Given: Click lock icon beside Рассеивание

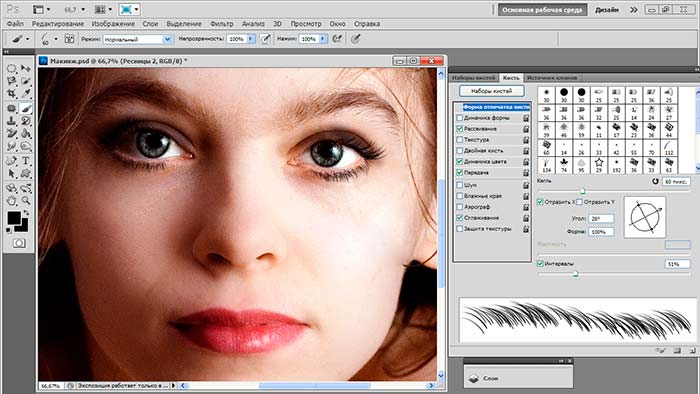Looking at the screenshot, I should point(526,129).
